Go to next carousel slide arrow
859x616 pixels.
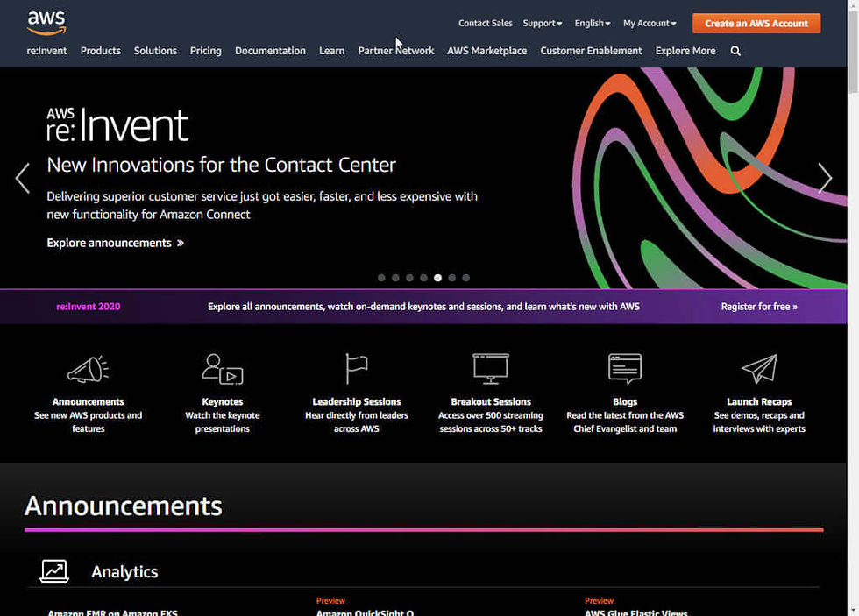825,178
